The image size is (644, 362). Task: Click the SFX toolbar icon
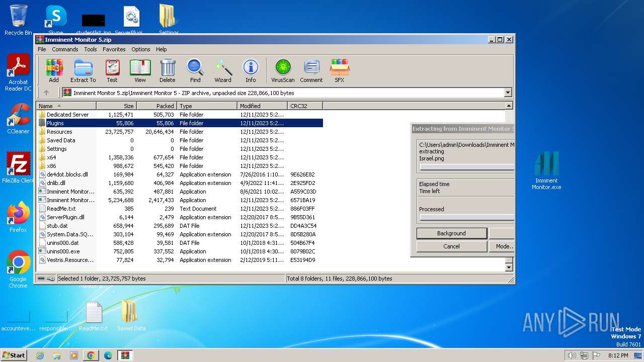[x=340, y=70]
